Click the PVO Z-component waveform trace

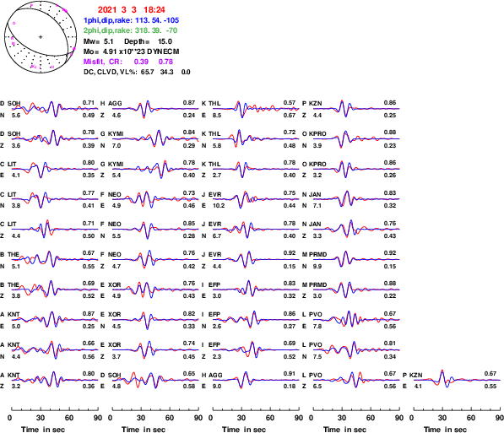[356, 380]
